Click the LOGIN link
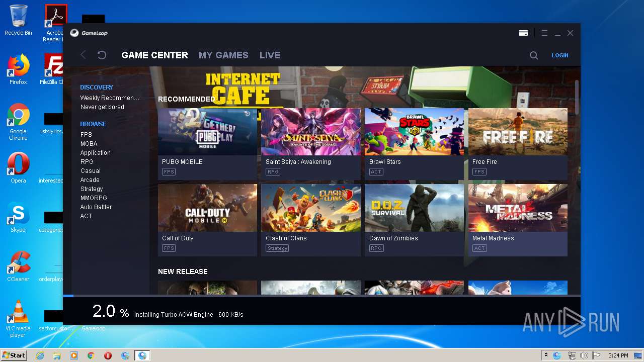This screenshot has width=644, height=362. pos(559,55)
